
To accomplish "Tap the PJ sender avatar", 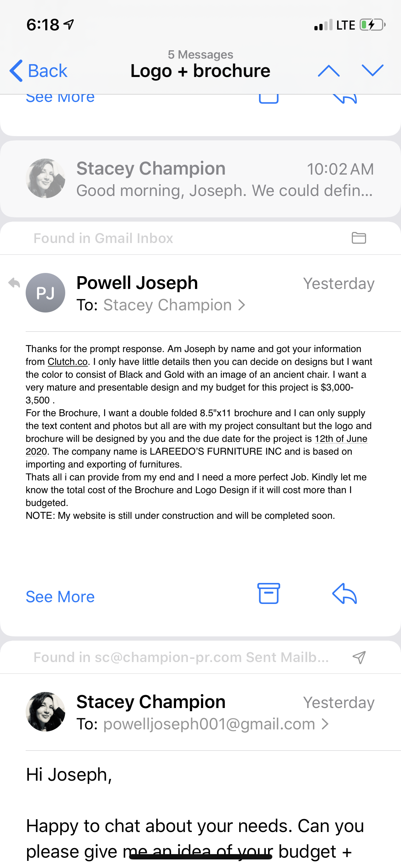I will (45, 293).
